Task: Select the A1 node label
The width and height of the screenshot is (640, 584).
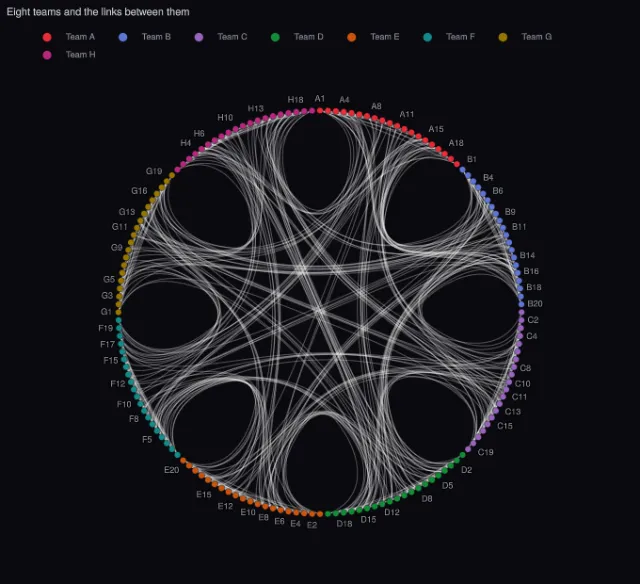Action: click(x=320, y=98)
